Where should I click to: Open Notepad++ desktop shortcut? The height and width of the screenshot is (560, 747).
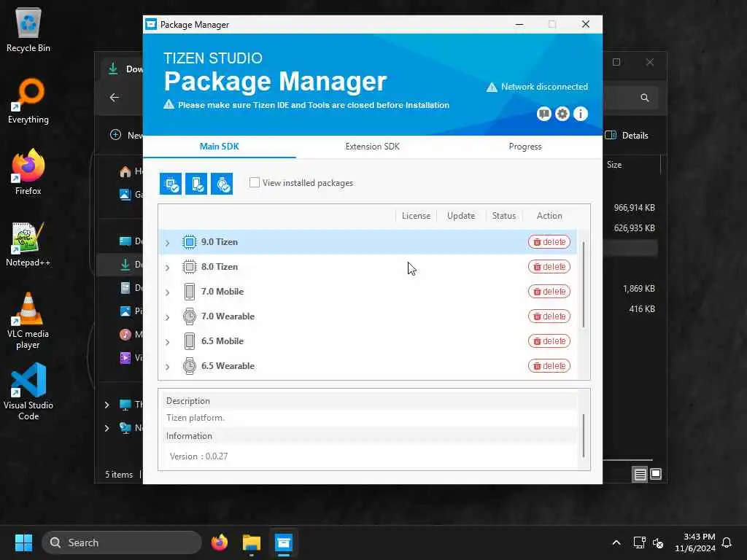click(x=28, y=244)
